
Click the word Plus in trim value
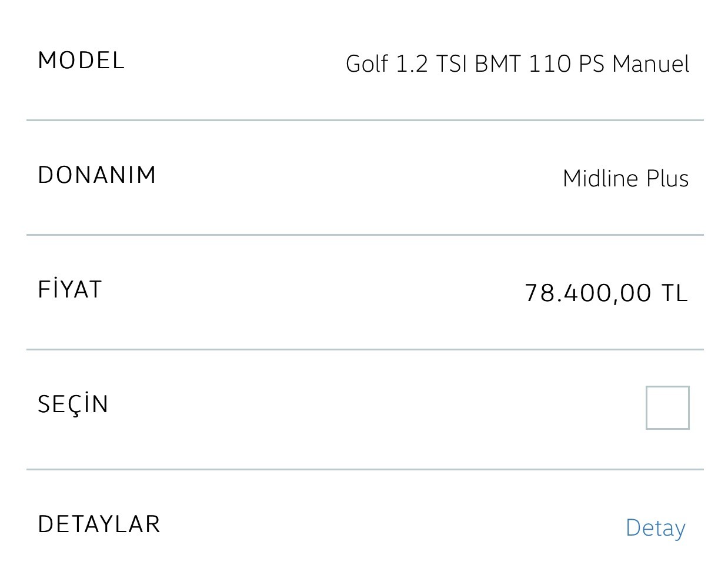coord(667,178)
